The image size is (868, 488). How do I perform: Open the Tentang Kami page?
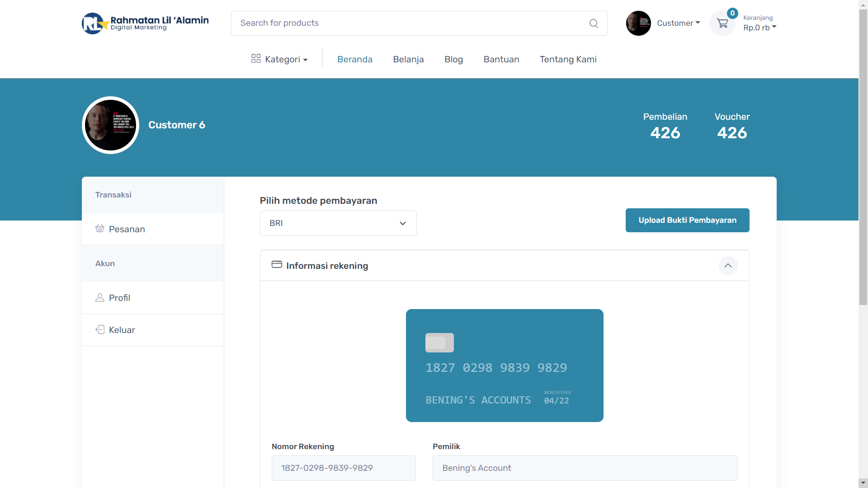pyautogui.click(x=568, y=59)
